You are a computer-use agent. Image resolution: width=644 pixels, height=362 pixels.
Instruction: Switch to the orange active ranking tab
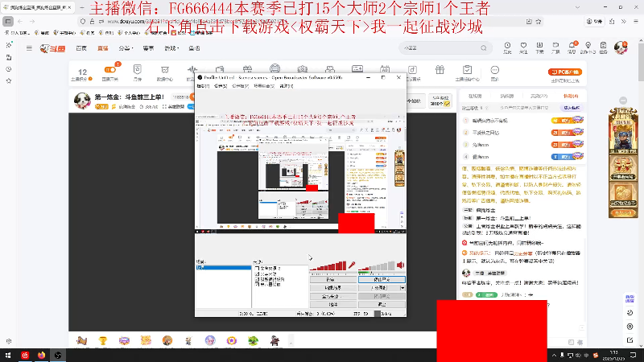point(571,96)
